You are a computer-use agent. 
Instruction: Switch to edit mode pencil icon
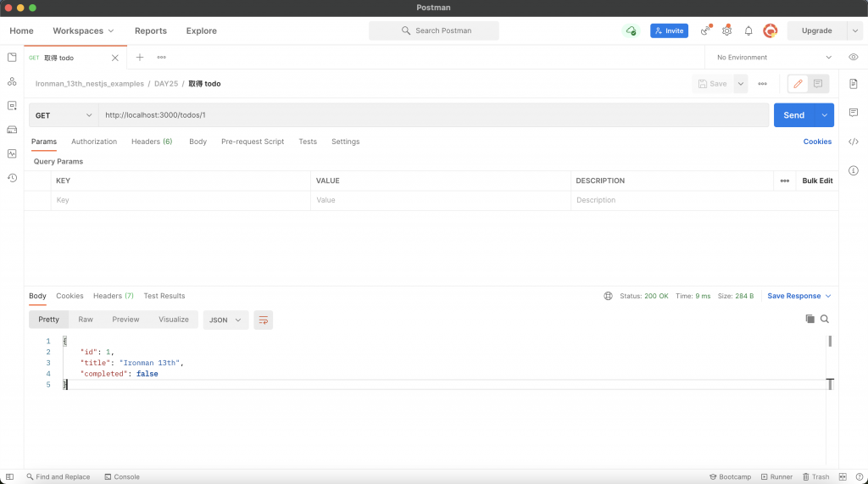(x=798, y=84)
